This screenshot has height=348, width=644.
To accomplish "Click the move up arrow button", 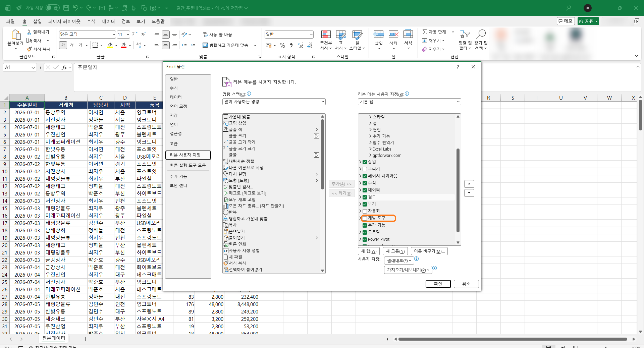I will pyautogui.click(x=469, y=184).
